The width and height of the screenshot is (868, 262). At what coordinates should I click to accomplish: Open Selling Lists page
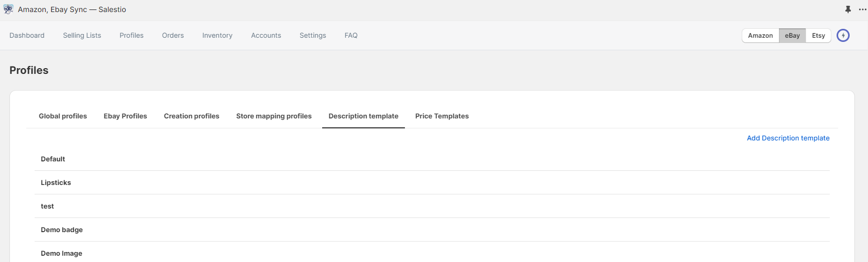82,36
